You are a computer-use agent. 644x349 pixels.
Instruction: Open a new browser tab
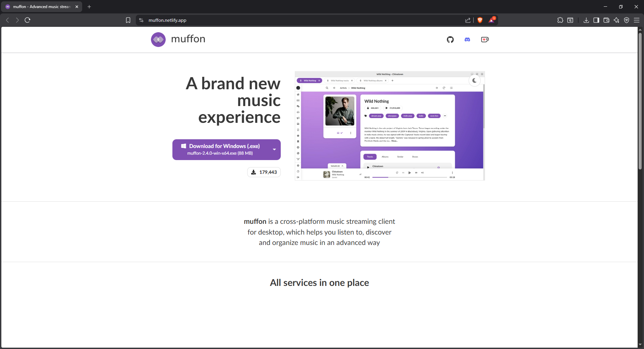tap(89, 7)
